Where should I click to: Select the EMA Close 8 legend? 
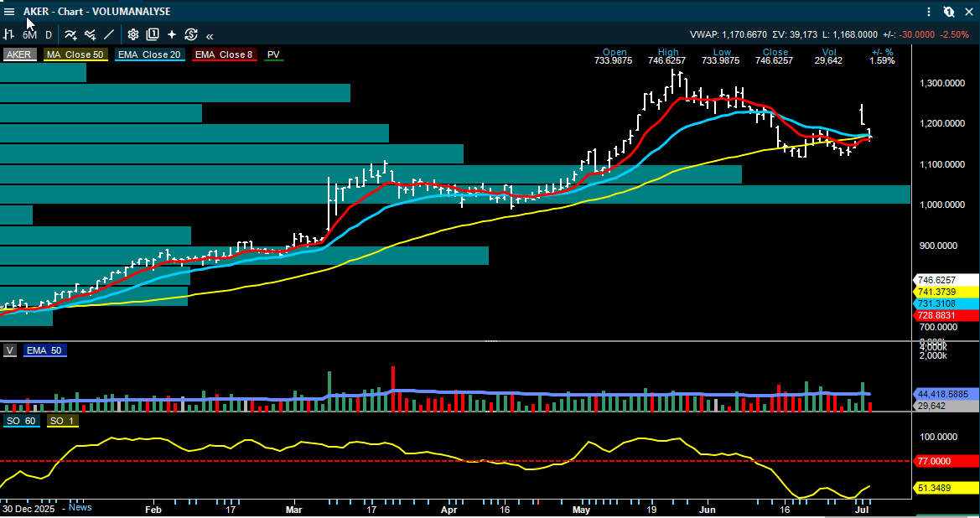point(225,54)
